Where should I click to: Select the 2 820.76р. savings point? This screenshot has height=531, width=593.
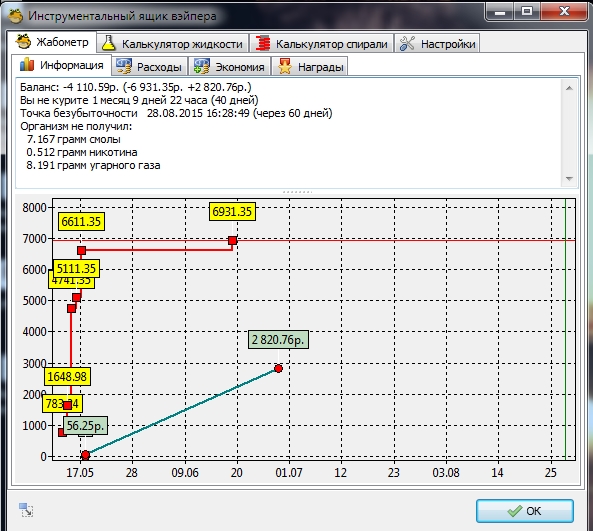278,368
